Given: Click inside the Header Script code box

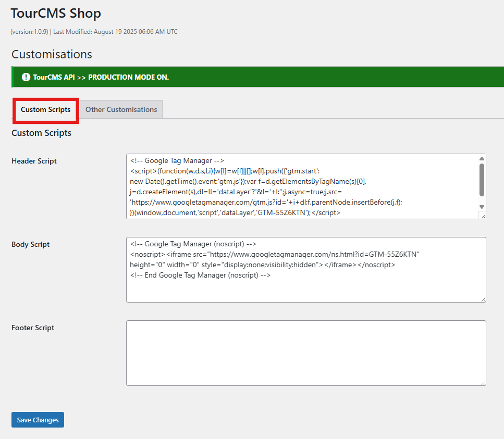Looking at the screenshot, I should 302,186.
